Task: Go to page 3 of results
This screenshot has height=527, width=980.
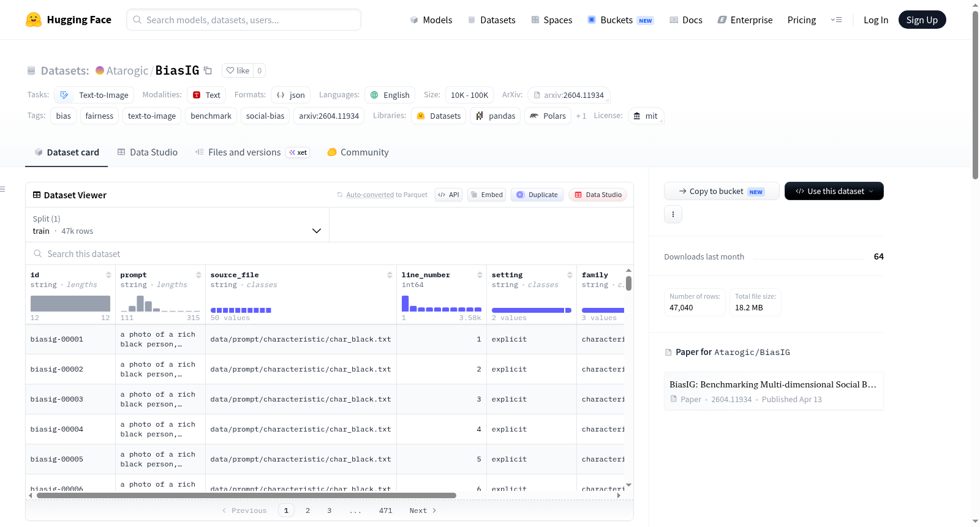Action: click(329, 510)
